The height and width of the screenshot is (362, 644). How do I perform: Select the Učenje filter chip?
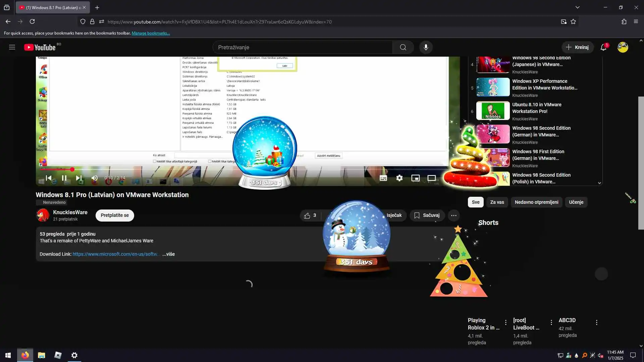pos(576,202)
